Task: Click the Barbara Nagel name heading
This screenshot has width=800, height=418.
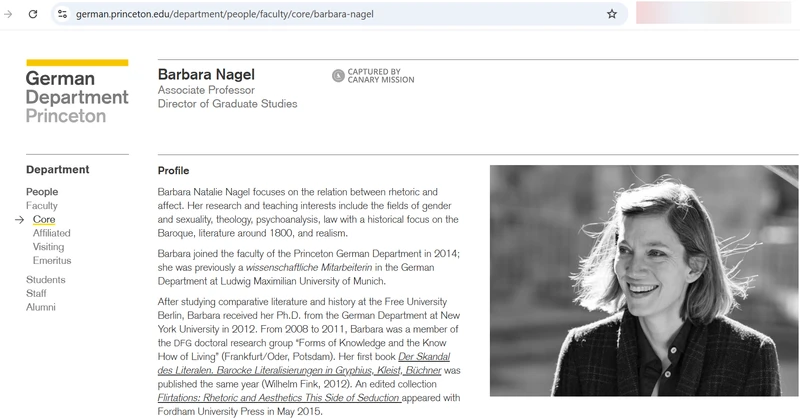Action: (x=206, y=75)
